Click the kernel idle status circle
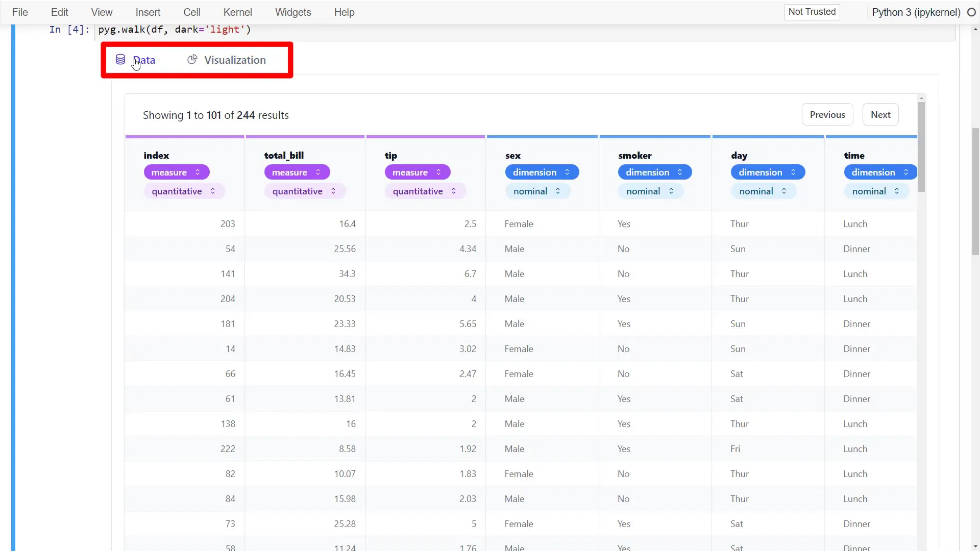980x551 pixels. pyautogui.click(x=971, y=12)
